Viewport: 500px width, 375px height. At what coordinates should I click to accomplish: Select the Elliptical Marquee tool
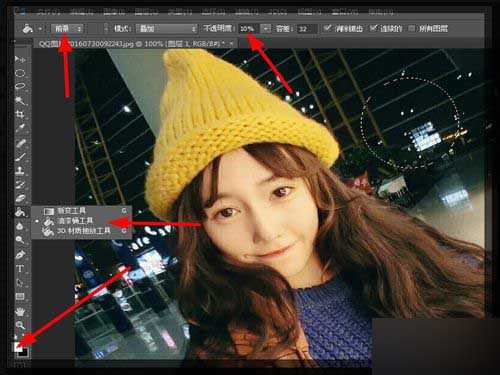click(20, 73)
